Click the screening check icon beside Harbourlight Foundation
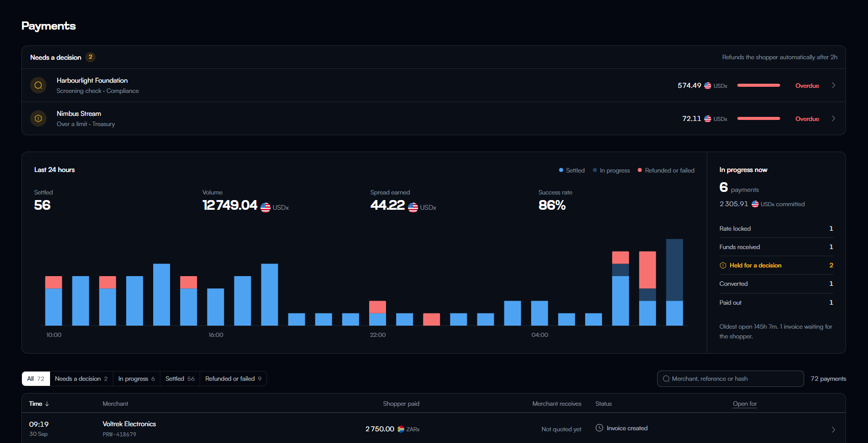 pyautogui.click(x=38, y=85)
